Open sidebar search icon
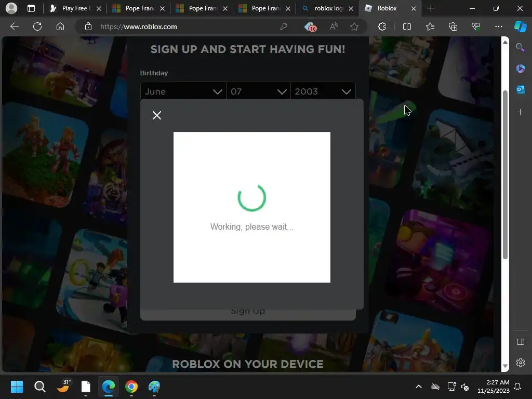Image resolution: width=532 pixels, height=399 pixels. pos(520,47)
